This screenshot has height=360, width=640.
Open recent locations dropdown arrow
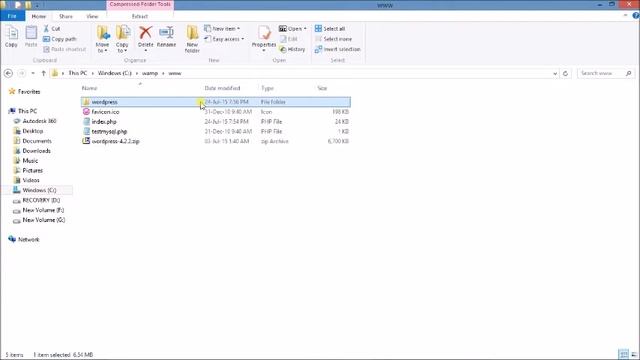(x=33, y=73)
